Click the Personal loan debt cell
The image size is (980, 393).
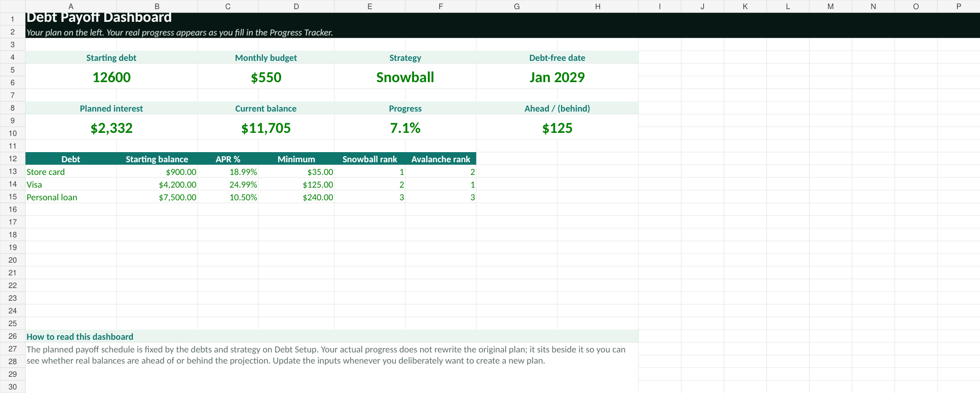coord(71,197)
